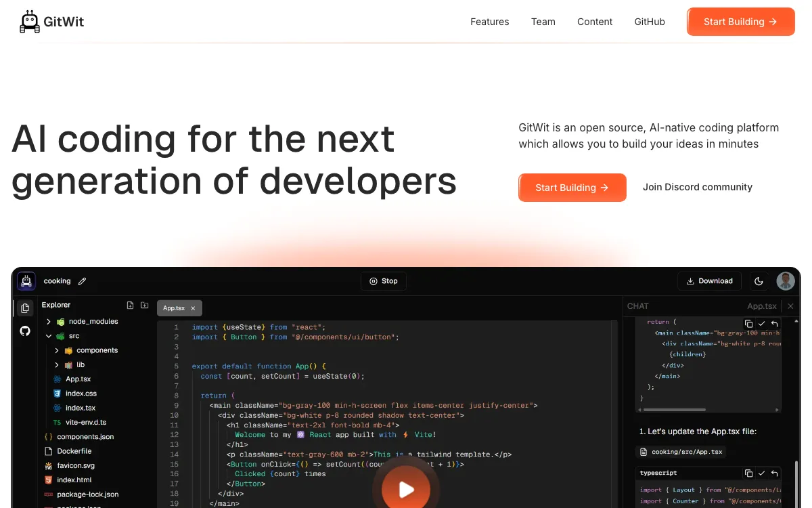Open vite-env.d.ts in the file tree
This screenshot has height=508, width=812.
click(85, 423)
